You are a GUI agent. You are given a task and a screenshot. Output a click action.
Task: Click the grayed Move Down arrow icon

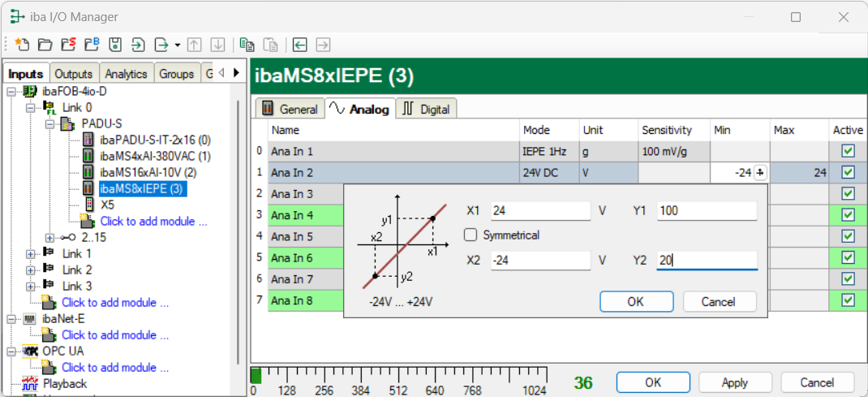pyautogui.click(x=217, y=45)
